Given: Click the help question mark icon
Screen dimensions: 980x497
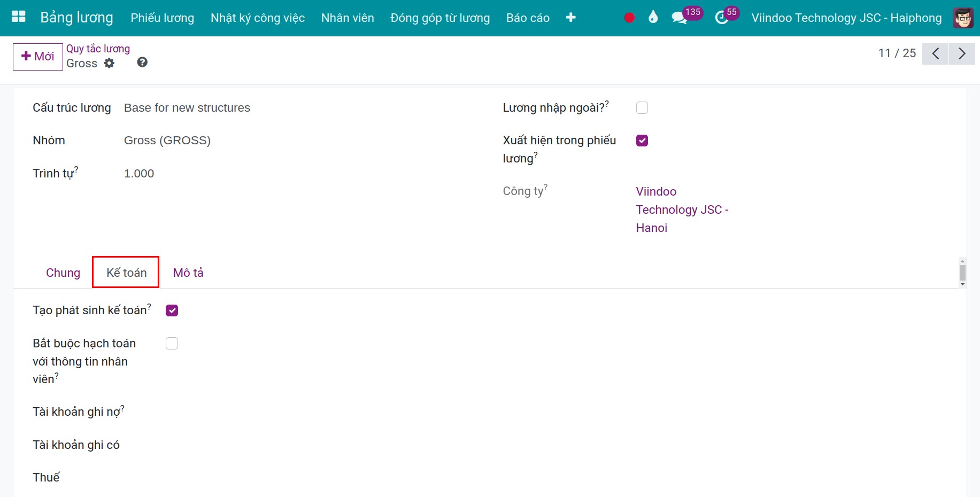Looking at the screenshot, I should point(142,63).
